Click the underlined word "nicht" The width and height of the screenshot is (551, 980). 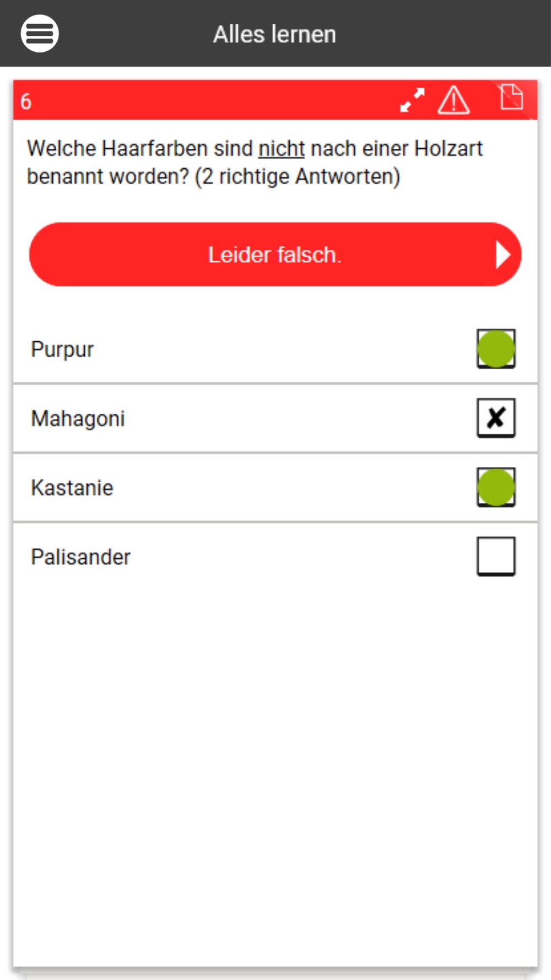click(281, 148)
